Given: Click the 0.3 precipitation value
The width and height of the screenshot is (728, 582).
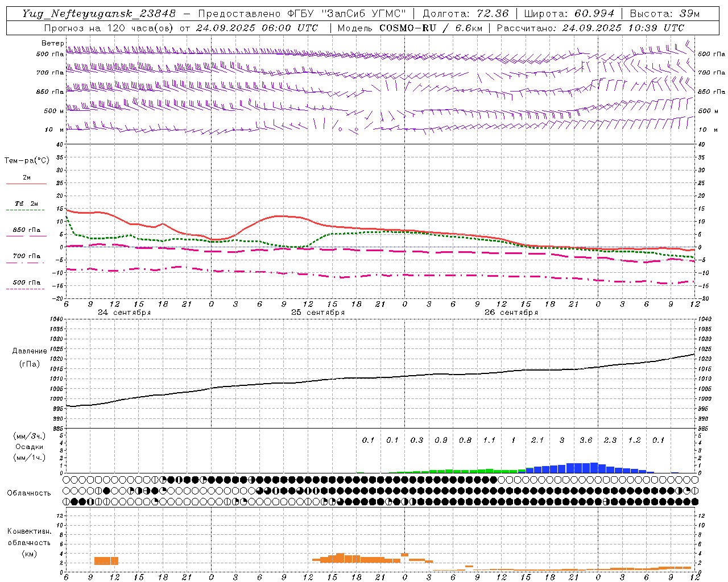Looking at the screenshot, I should click(417, 440).
